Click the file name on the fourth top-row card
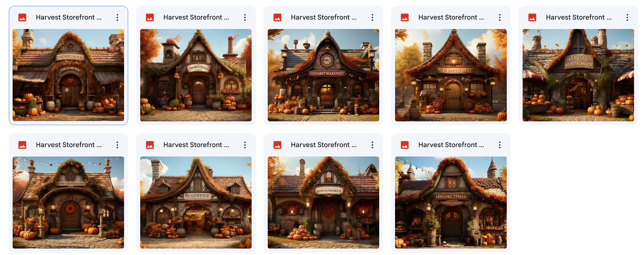 click(451, 17)
